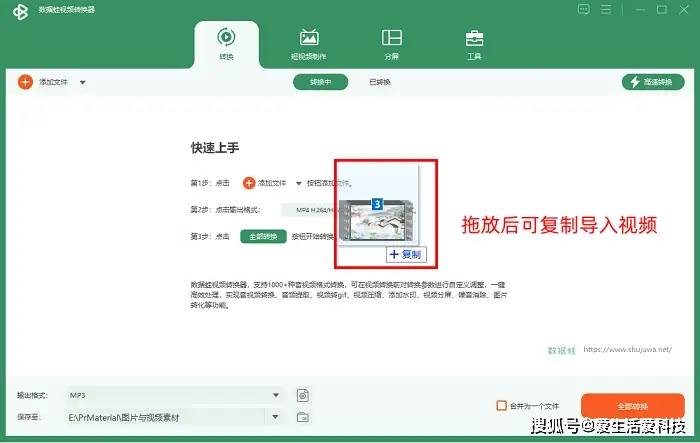The width and height of the screenshot is (700, 443).
Task: Open the 工具 toolbox icon tab
Action: tap(474, 44)
